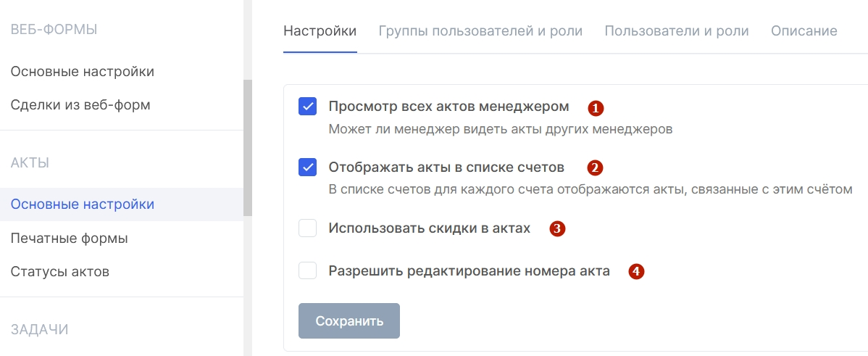
Task: Click red annotation marker number 2
Action: 595,167
